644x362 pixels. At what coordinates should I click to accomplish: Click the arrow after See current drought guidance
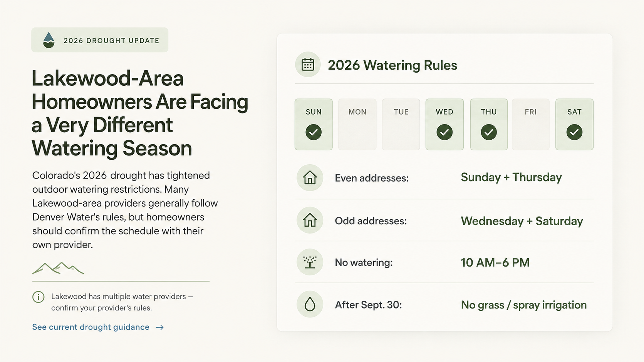point(160,327)
